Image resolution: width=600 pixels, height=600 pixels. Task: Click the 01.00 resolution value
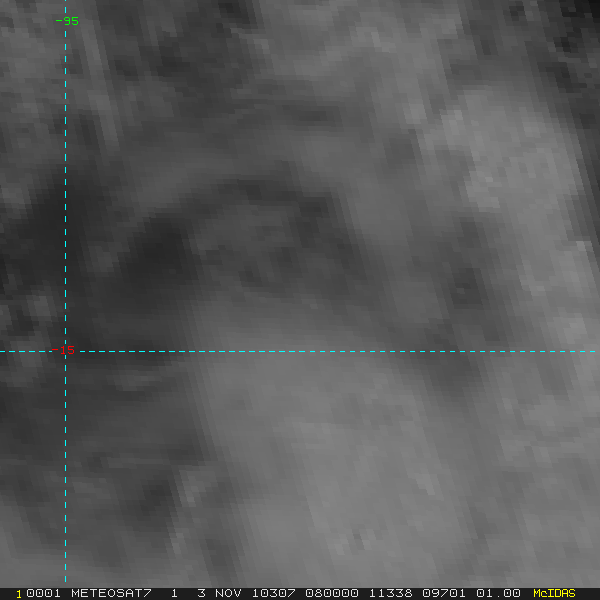tap(498, 593)
